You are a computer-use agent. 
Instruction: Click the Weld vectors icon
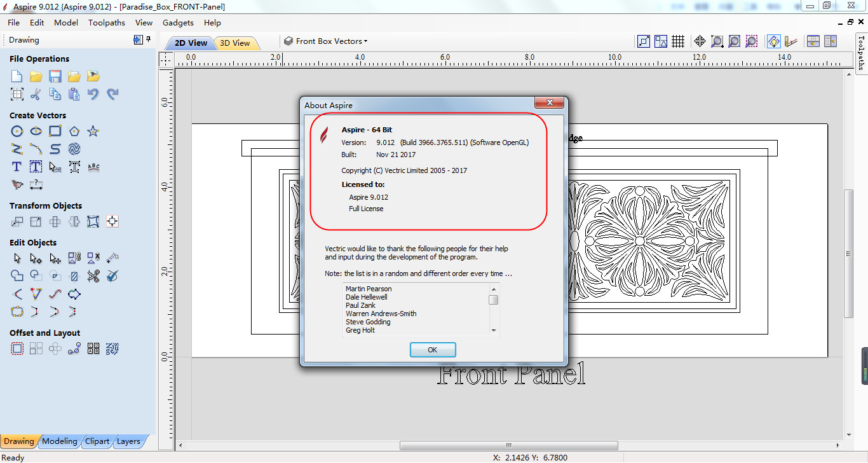(x=17, y=276)
